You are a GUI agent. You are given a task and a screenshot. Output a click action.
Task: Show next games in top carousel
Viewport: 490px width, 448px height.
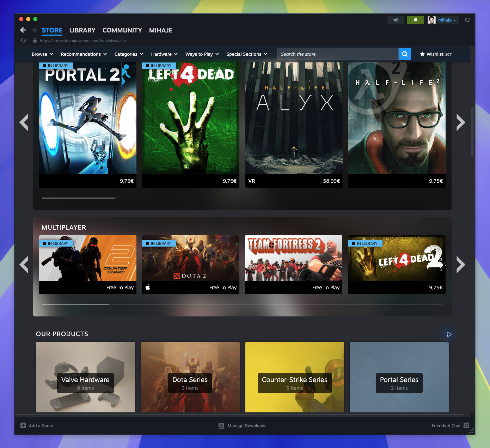(x=461, y=122)
